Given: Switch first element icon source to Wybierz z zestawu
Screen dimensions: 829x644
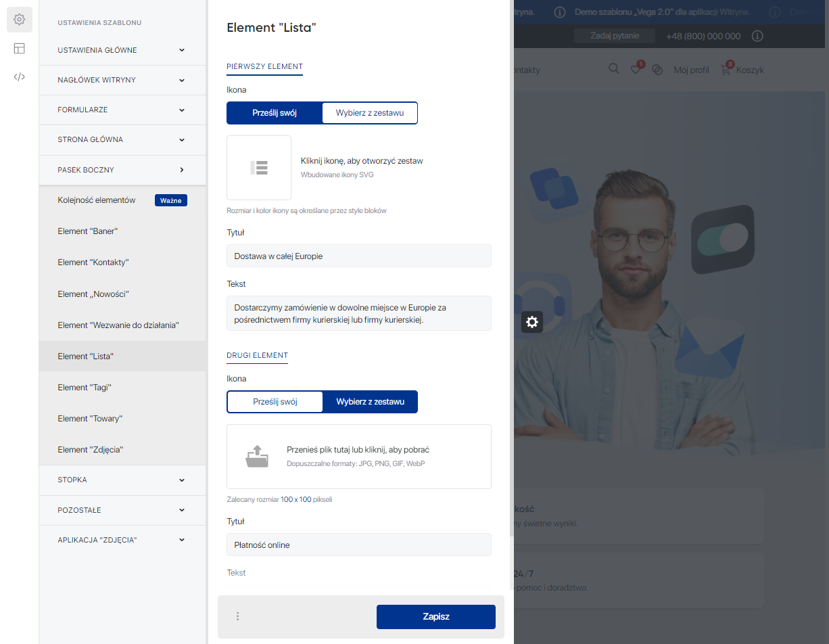Looking at the screenshot, I should click(x=370, y=113).
